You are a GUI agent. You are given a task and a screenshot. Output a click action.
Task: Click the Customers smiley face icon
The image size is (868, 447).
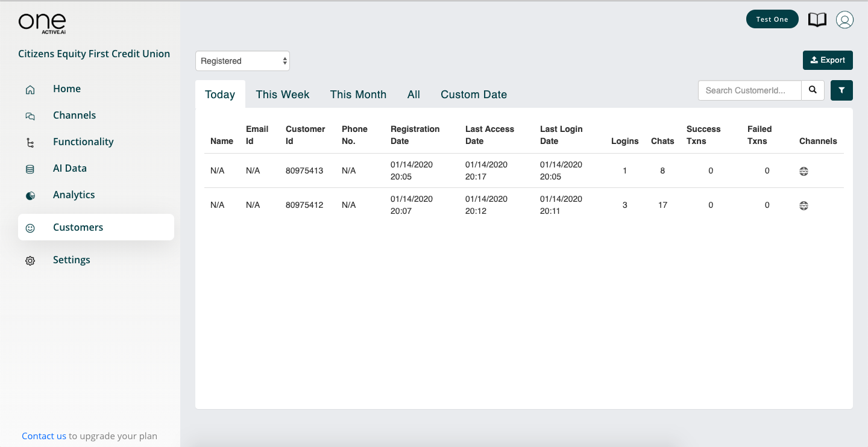tap(30, 228)
